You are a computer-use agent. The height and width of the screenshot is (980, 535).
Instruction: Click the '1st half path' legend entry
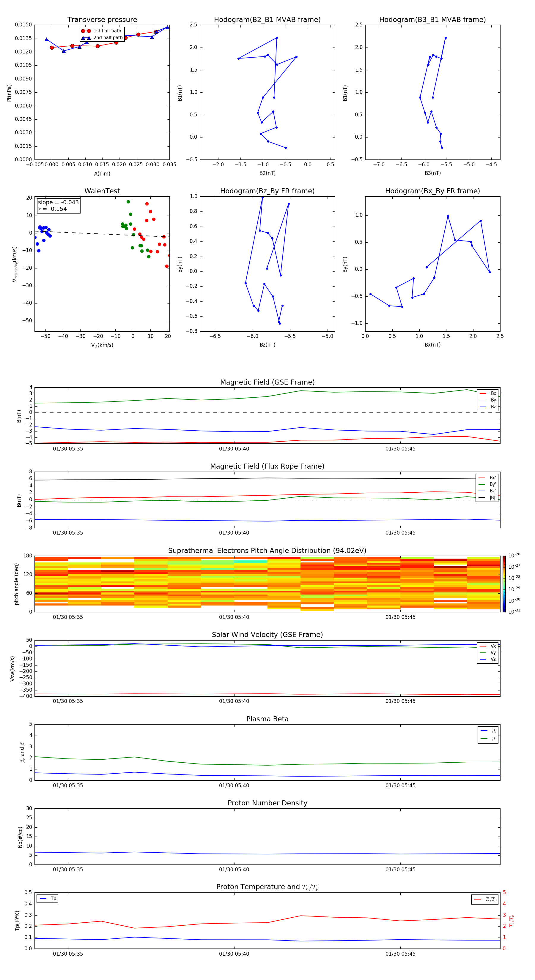102,31
